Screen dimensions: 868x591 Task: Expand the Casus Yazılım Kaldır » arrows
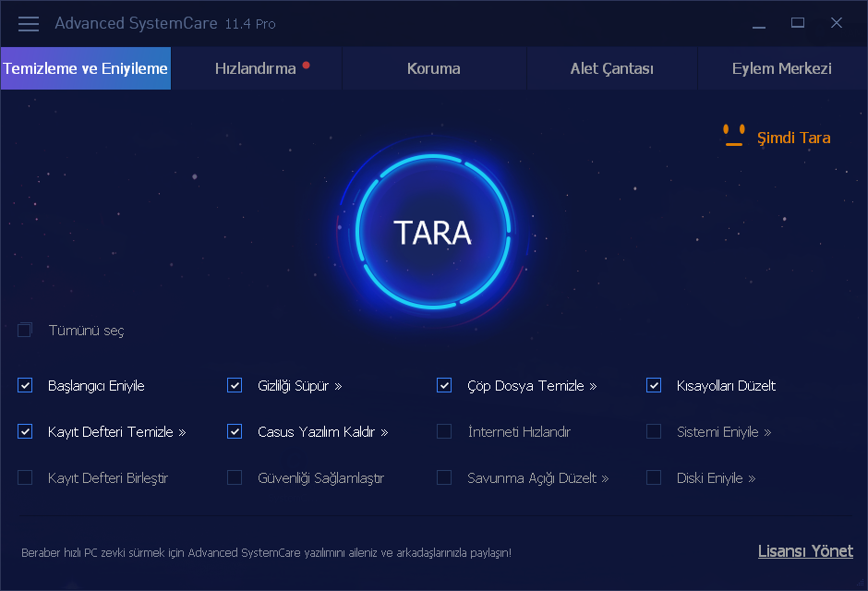[384, 432]
